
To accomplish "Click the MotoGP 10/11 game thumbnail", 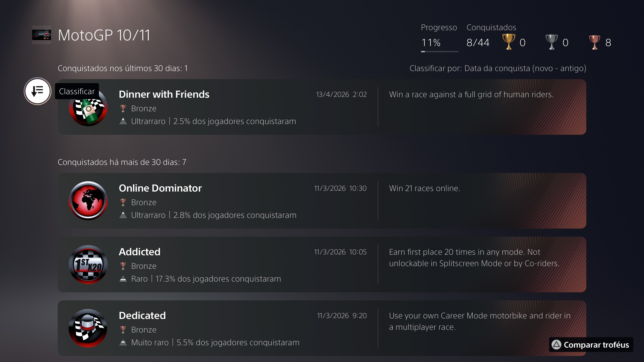I will [x=41, y=35].
